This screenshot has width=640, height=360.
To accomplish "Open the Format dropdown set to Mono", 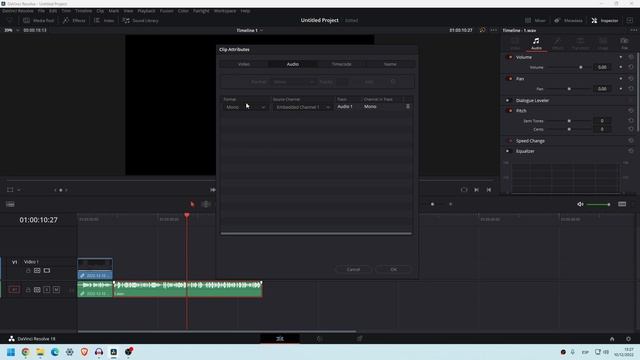I will (x=245, y=107).
